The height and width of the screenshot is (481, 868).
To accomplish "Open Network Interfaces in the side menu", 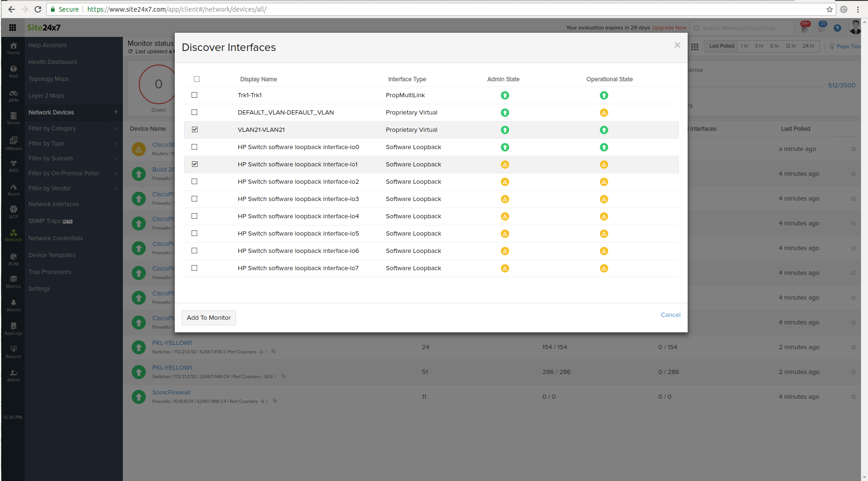I will (54, 204).
